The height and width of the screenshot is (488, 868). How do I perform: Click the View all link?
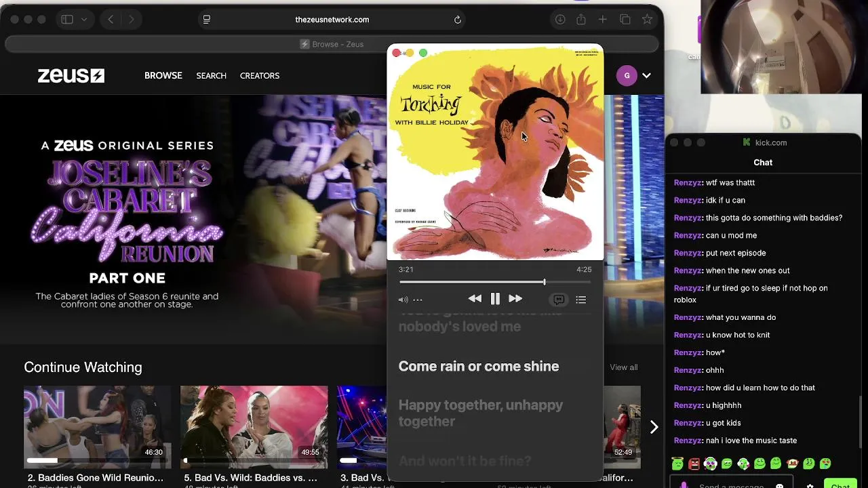623,367
